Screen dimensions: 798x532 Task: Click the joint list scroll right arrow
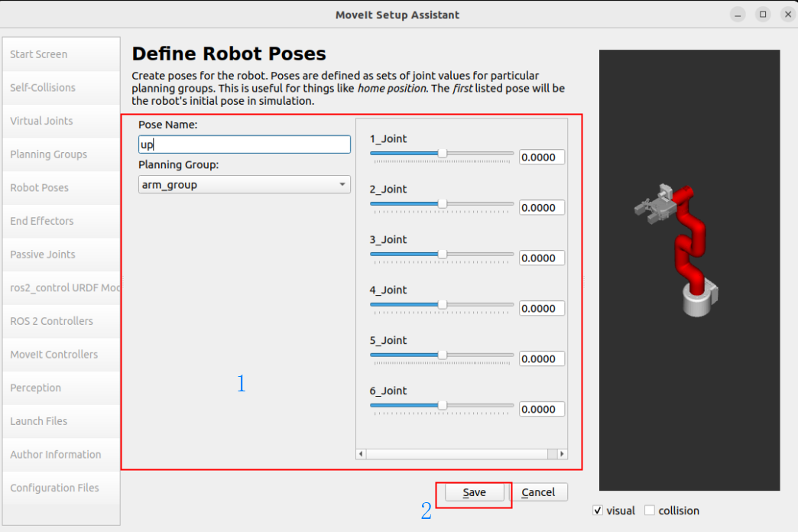(562, 453)
